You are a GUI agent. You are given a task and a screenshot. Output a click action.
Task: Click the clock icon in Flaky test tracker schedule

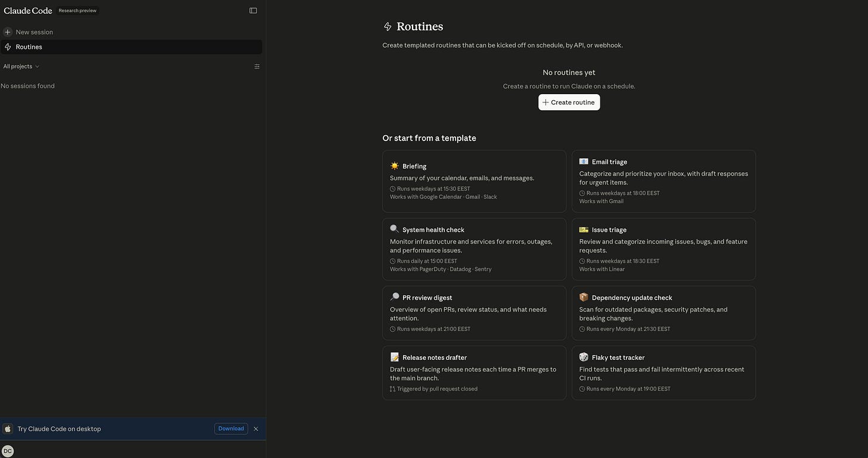[582, 389]
